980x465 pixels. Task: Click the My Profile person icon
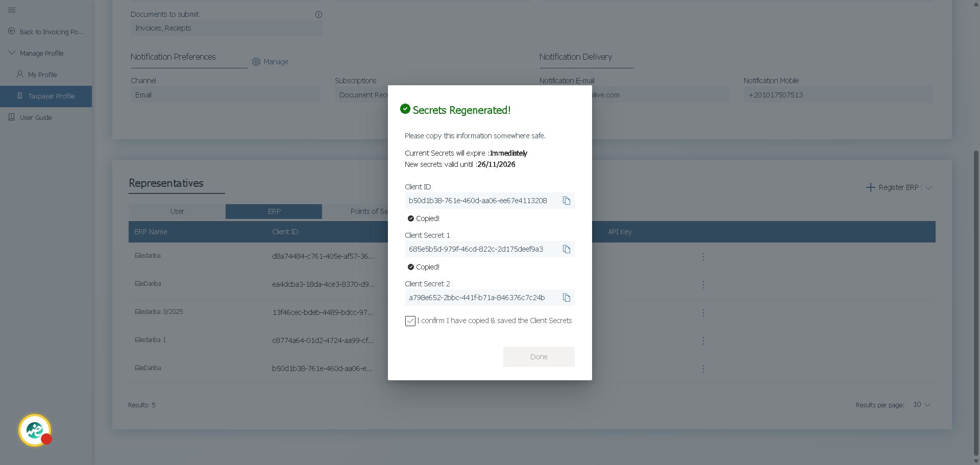(x=20, y=74)
